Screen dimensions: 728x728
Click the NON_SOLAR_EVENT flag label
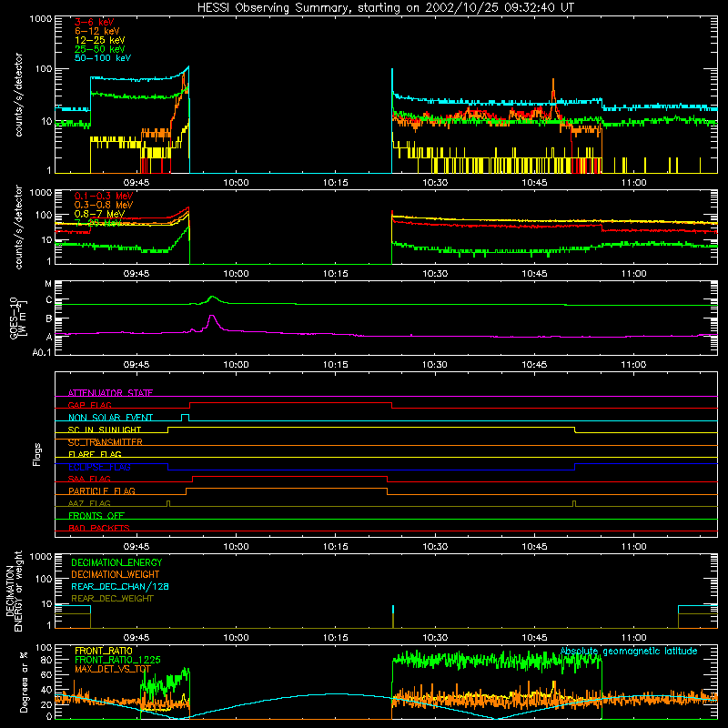[110, 418]
